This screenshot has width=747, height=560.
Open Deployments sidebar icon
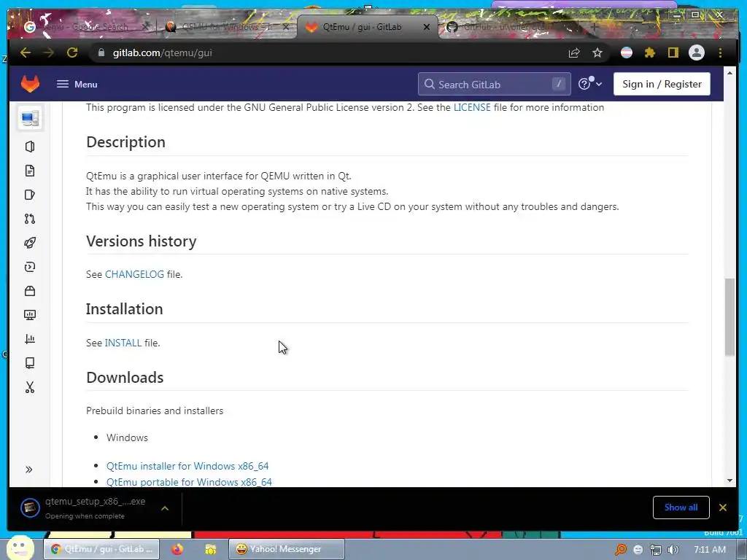[29, 267]
